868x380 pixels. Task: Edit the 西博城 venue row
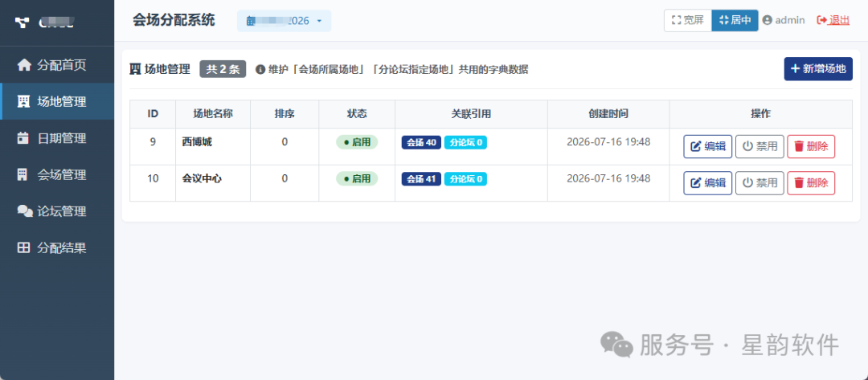point(707,146)
